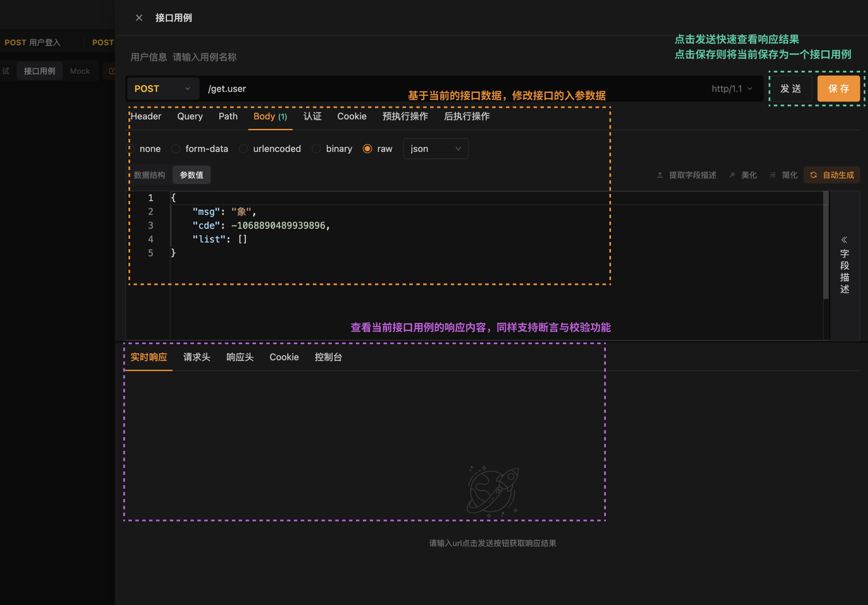Select the form-data body type radio
868x605 pixels.
pos(176,149)
